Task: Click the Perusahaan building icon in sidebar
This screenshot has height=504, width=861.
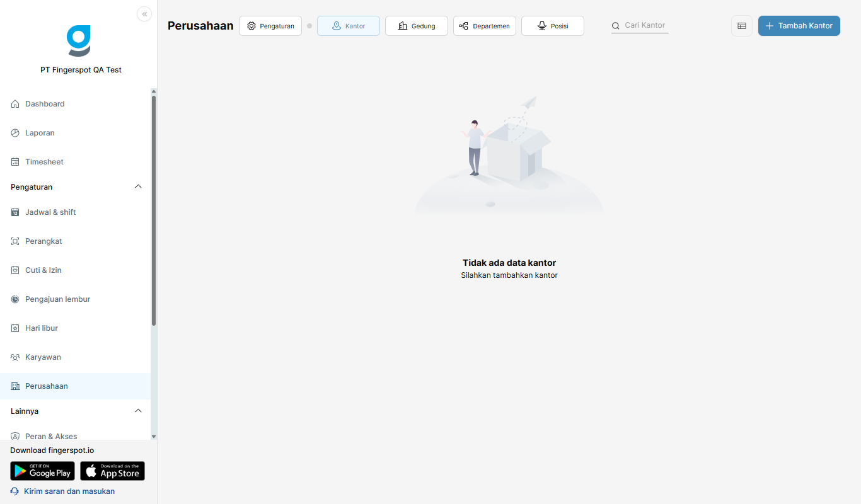Action: [x=15, y=386]
